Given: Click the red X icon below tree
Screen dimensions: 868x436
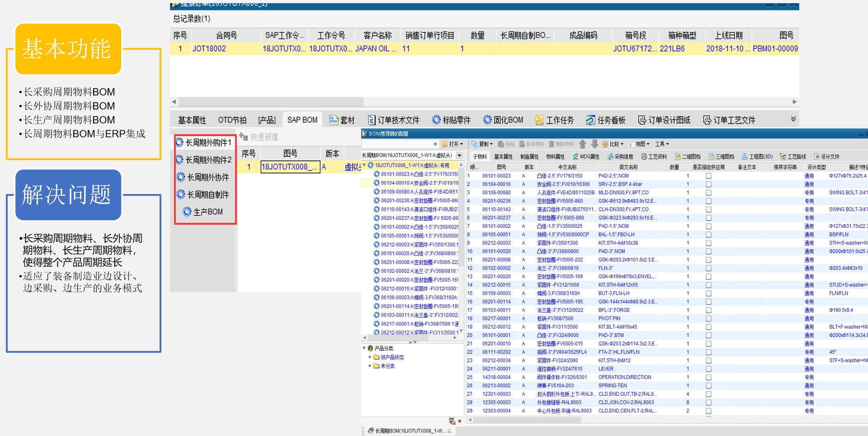Looking at the screenshot, I should point(460,421).
